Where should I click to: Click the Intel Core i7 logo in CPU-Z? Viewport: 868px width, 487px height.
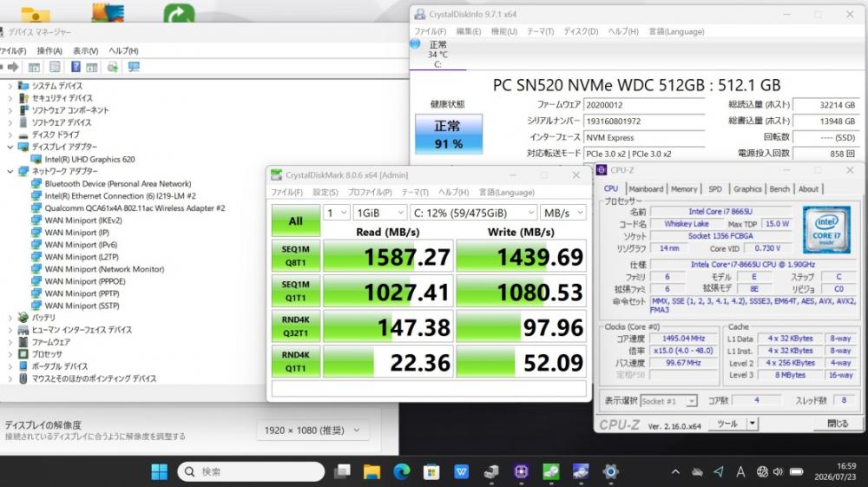pos(826,230)
